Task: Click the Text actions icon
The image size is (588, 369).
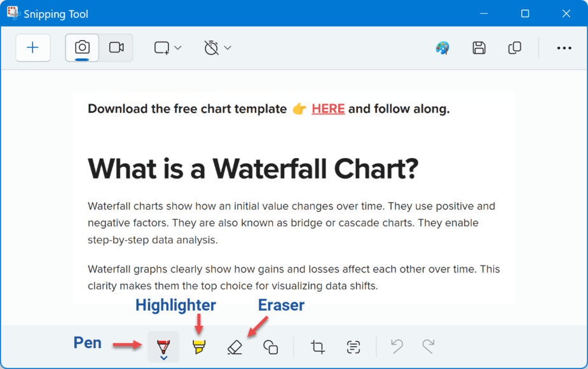Action: click(353, 347)
